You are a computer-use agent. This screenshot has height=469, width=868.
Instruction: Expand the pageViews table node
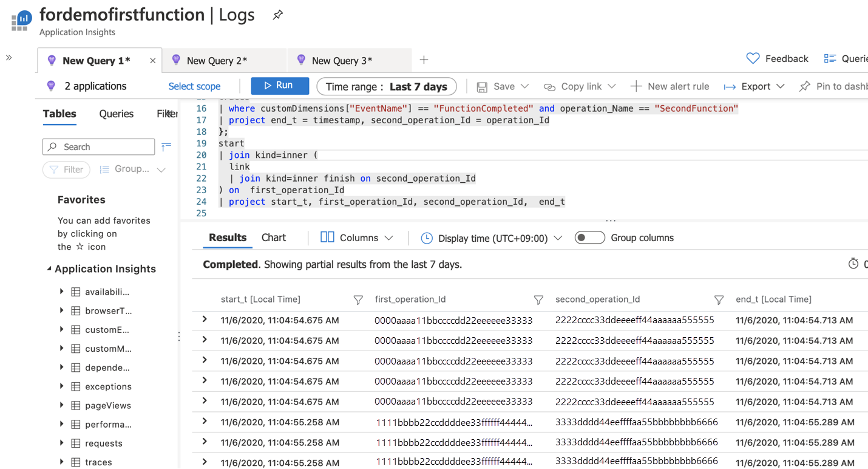point(61,405)
